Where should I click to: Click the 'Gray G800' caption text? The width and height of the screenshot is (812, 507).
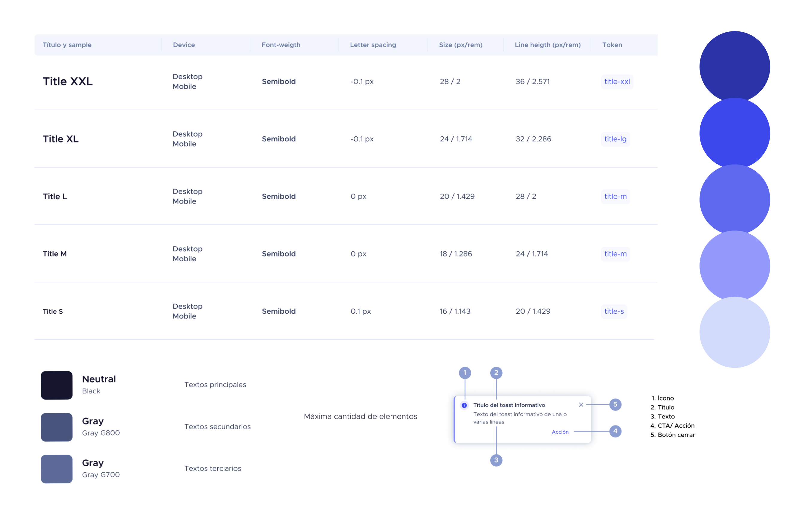pos(101,433)
